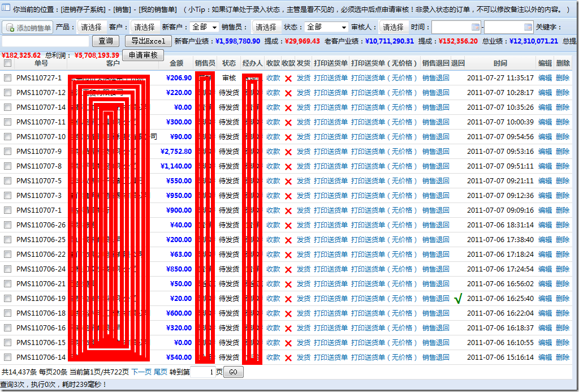Jump to the last page via 尾页
Image resolution: width=579 pixels, height=392 pixels.
click(x=160, y=372)
